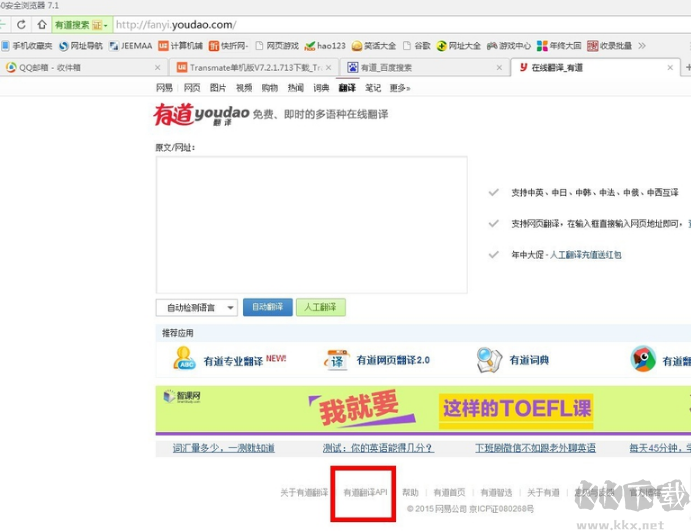Open 网页游戏 bookmark
Viewport: 691px width, 532px height.
pos(277,46)
